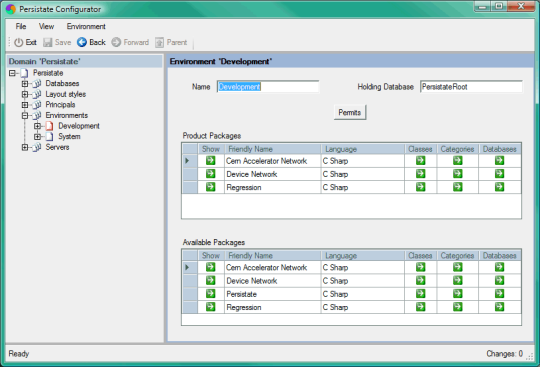Viewport: 540px width, 367px height.
Task: Open the Environment menu
Action: tap(86, 27)
